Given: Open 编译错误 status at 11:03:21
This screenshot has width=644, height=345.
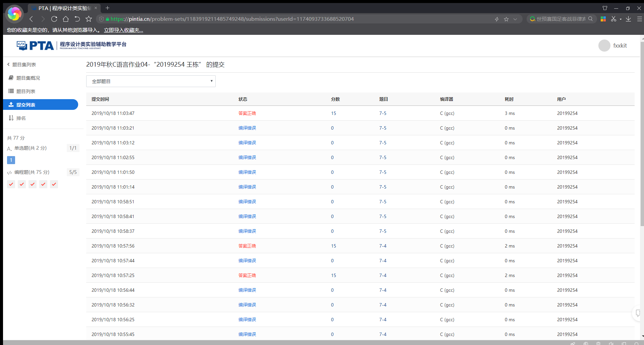Looking at the screenshot, I should (x=247, y=128).
